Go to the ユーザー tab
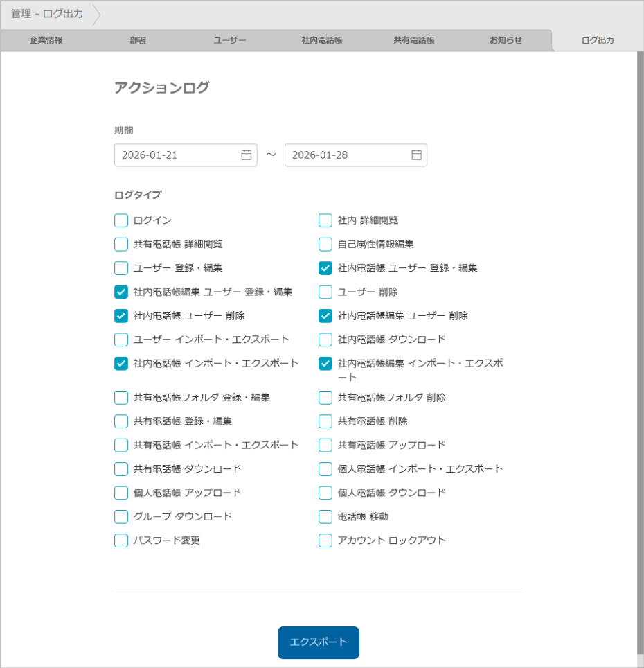Viewport: 644px width, 668px height. point(230,40)
